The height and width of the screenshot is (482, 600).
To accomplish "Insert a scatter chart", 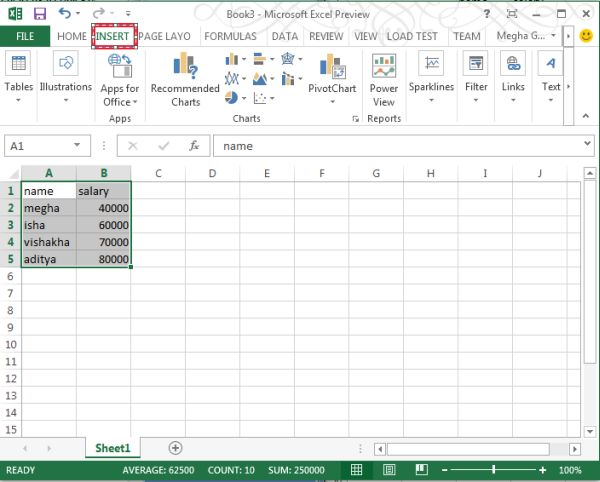I will click(260, 98).
